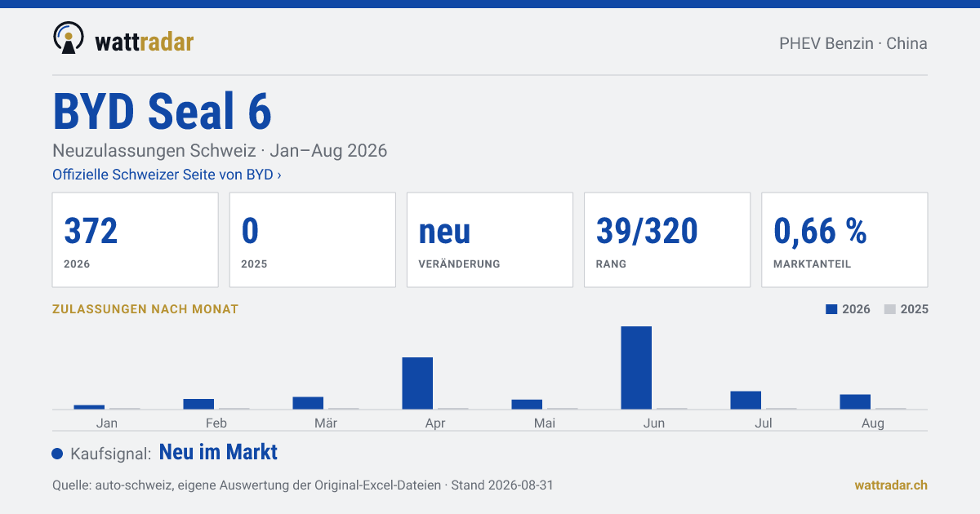This screenshot has height=514, width=980.
Task: Click the blue Kaufsignal status dot
Action: (x=57, y=454)
